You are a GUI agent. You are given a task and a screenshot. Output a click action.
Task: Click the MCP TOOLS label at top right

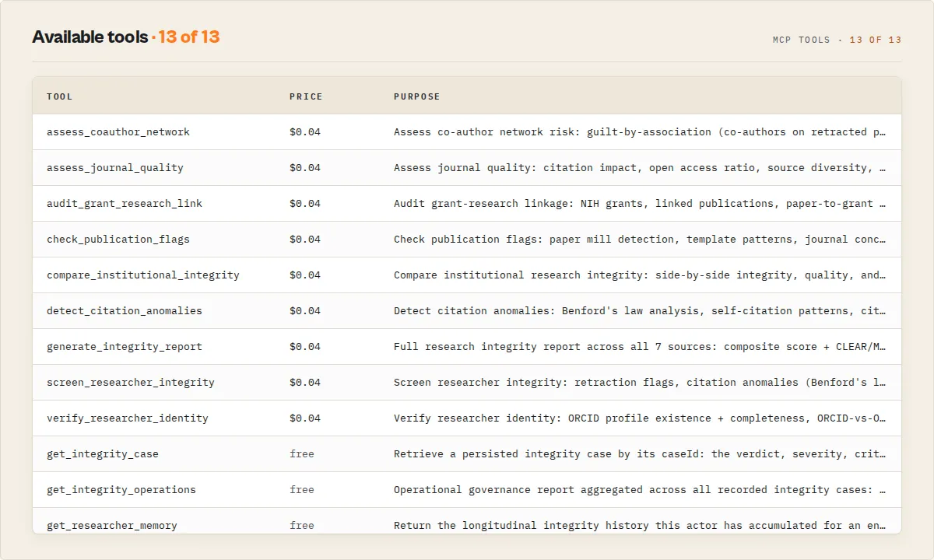coord(802,40)
